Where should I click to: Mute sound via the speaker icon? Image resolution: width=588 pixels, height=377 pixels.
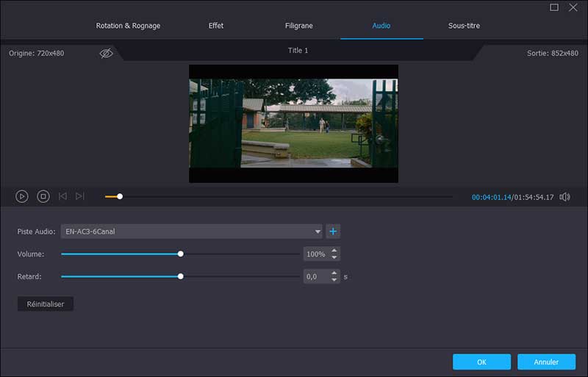tap(564, 197)
